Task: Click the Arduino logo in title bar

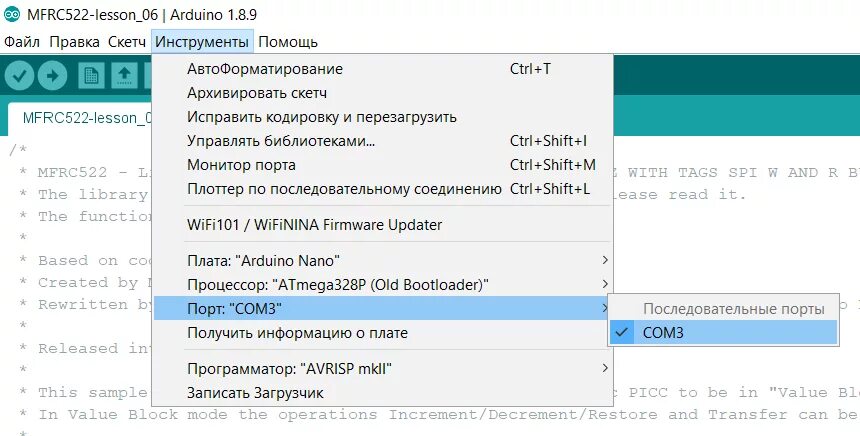Action: click(x=12, y=14)
